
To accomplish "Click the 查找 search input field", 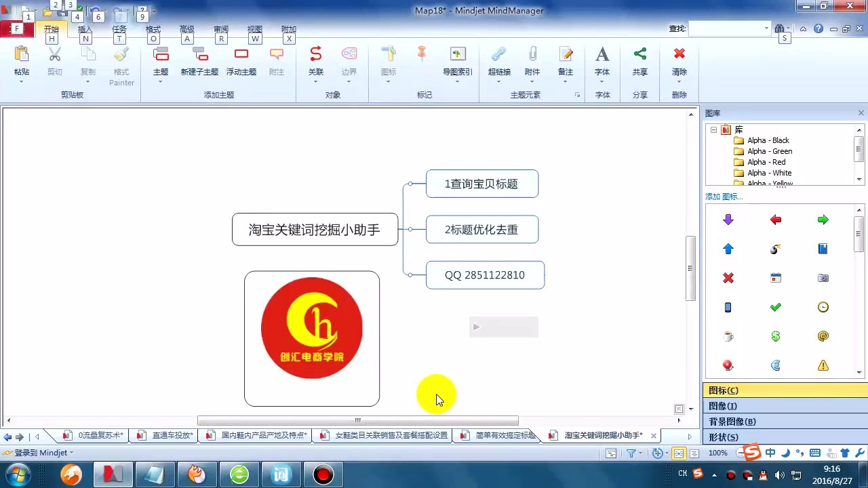I will [726, 28].
